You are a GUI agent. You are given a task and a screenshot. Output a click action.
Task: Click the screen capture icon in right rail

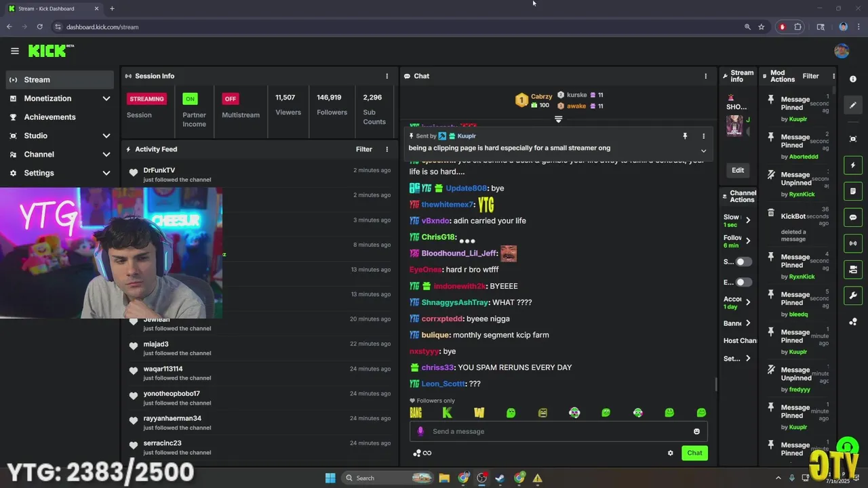pyautogui.click(x=853, y=139)
